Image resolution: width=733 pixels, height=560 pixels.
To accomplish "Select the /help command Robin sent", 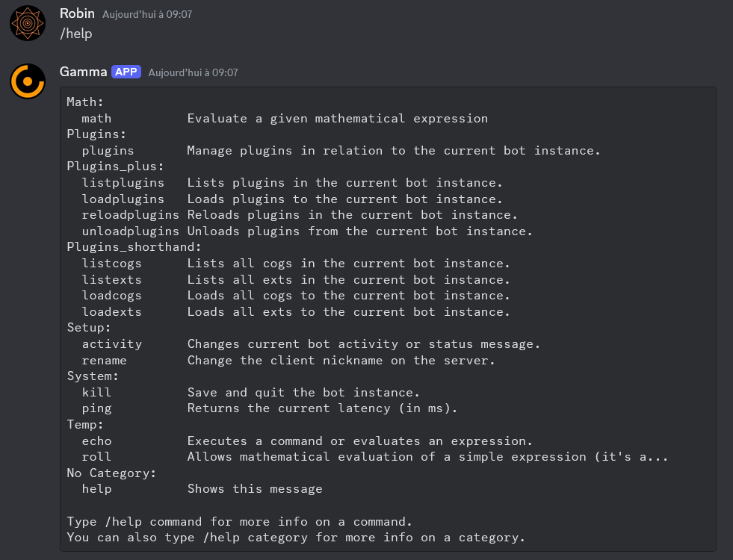I will 75,34.
